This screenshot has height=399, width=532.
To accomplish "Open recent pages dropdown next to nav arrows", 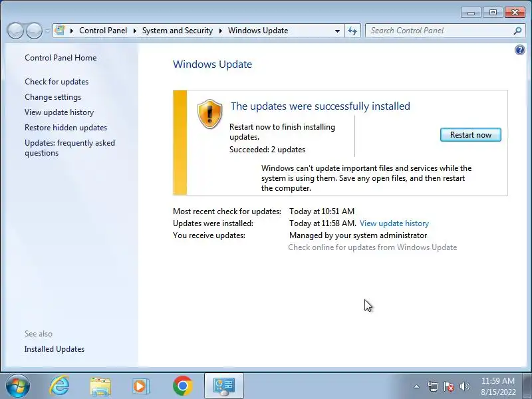I will 47,31.
